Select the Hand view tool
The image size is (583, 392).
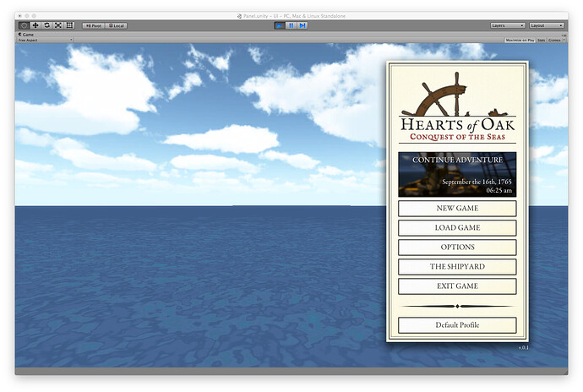pos(24,25)
